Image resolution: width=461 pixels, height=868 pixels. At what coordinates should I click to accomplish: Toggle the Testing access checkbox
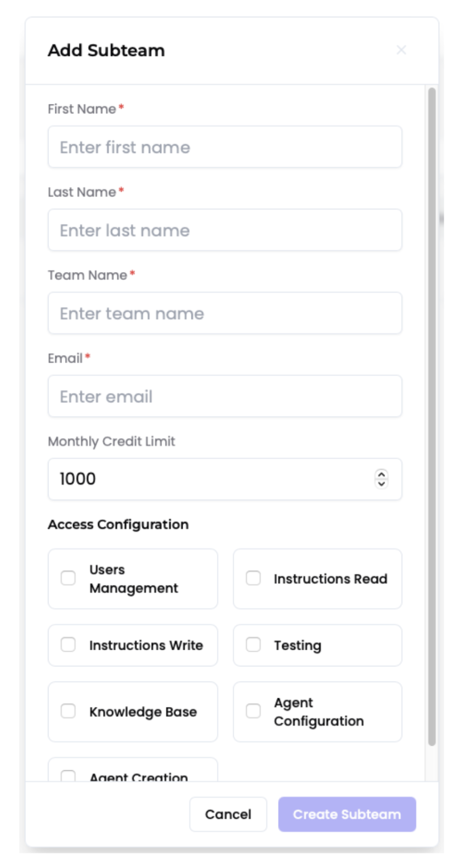[253, 645]
